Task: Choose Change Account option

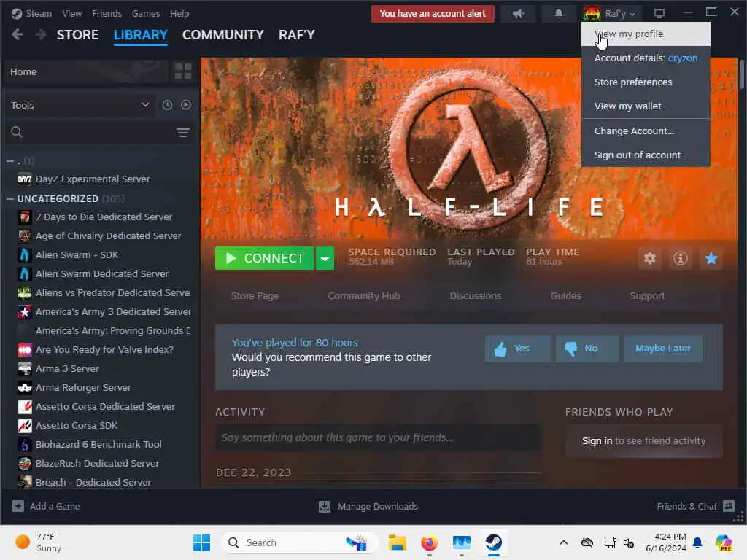Action: coord(646,131)
